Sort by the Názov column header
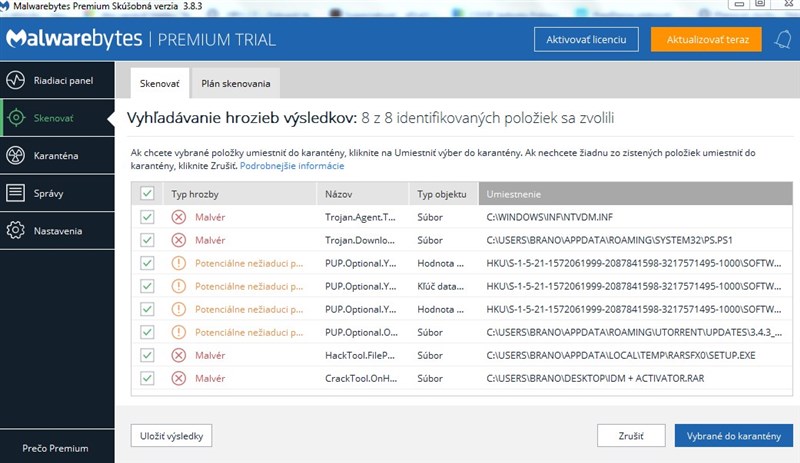The height and width of the screenshot is (463, 800). (363, 194)
